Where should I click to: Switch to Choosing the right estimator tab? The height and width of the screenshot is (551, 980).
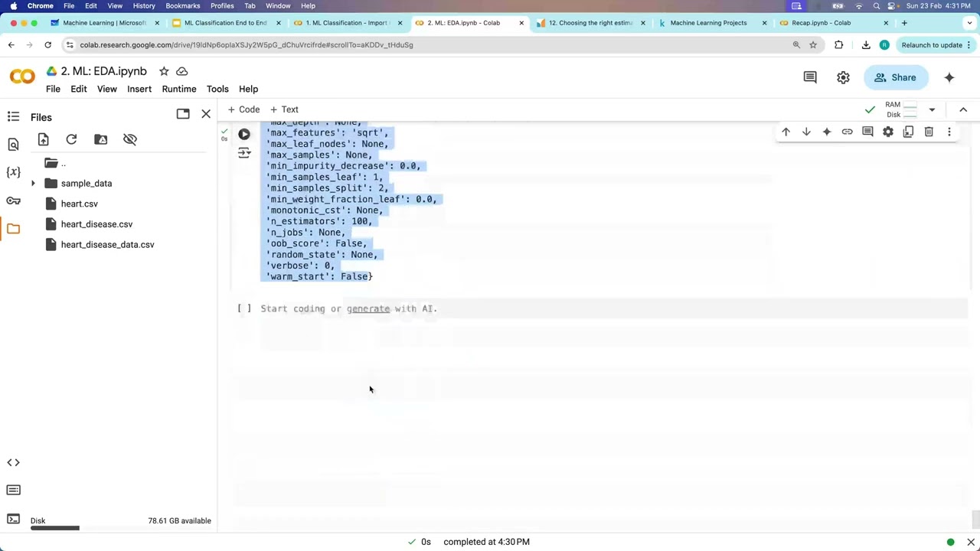[590, 23]
